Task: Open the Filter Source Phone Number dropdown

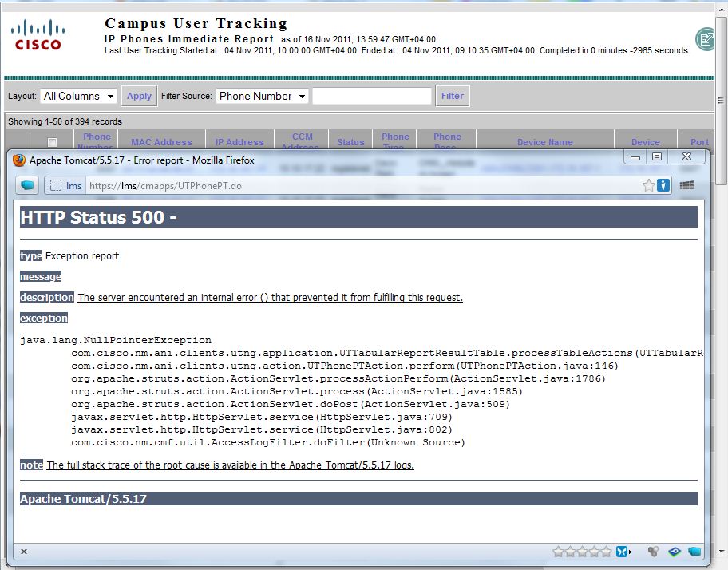Action: tap(262, 96)
